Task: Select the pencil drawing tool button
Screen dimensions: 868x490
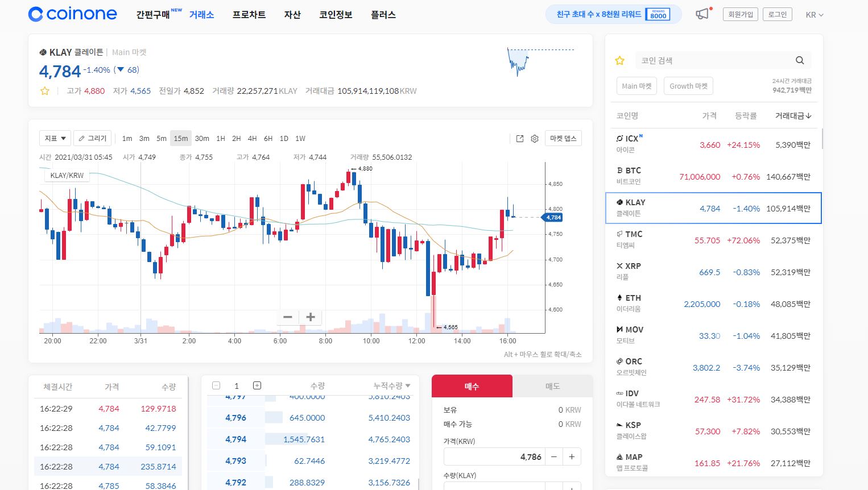Action: tap(92, 138)
